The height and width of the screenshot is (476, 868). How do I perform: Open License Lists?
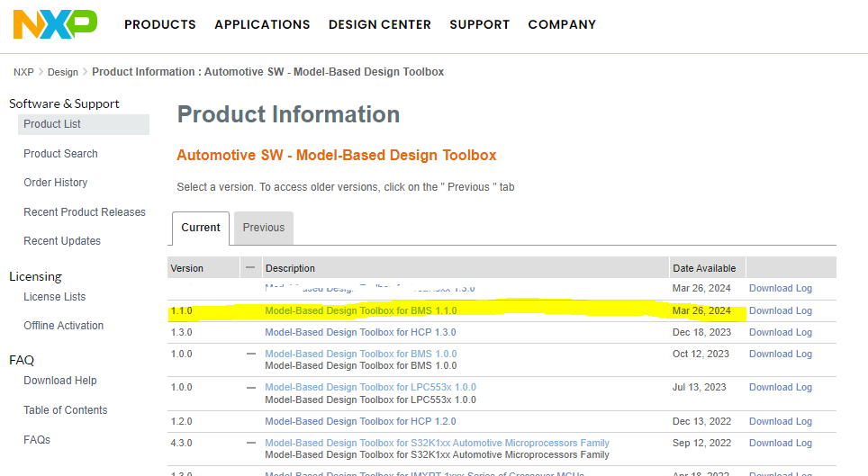point(54,297)
